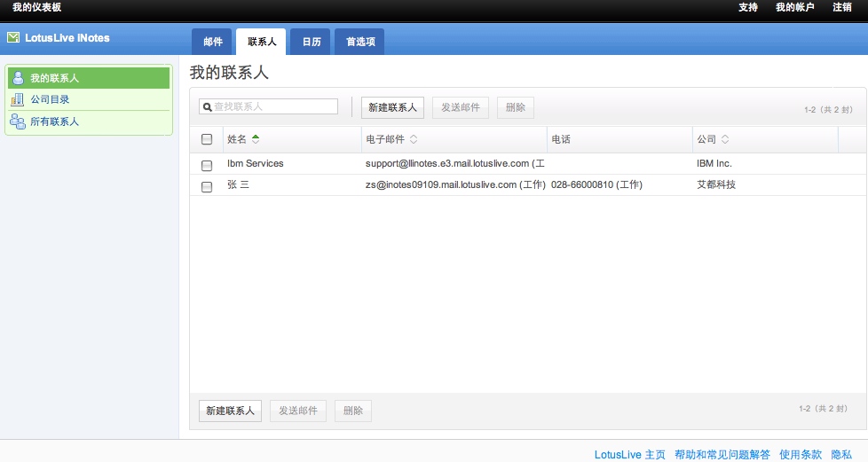Open the company directory building icon
The width and height of the screenshot is (868, 462).
pos(18,100)
